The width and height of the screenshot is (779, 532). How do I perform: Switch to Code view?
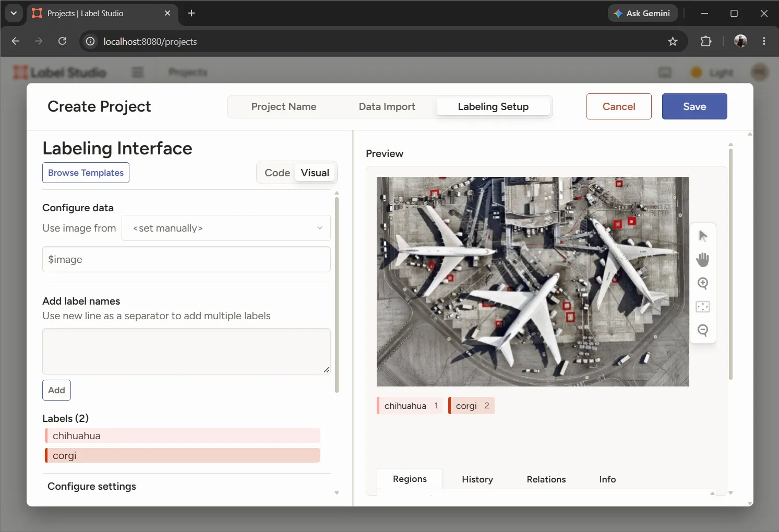(277, 173)
